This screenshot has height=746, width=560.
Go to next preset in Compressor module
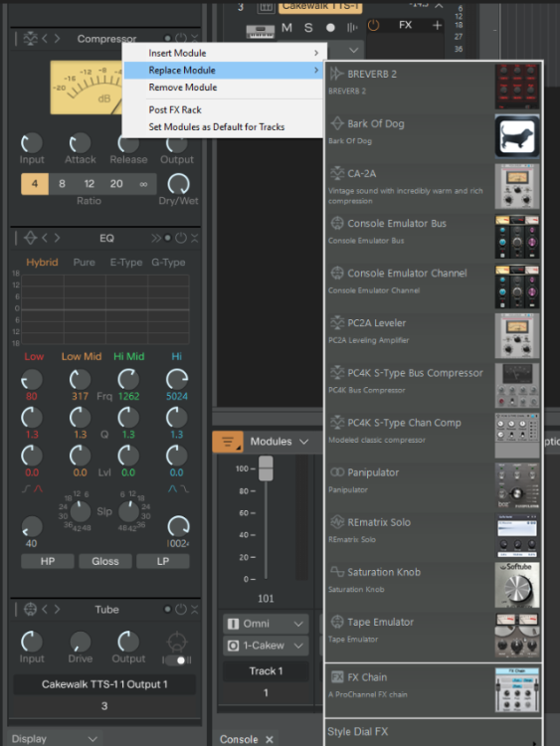[x=57, y=39]
